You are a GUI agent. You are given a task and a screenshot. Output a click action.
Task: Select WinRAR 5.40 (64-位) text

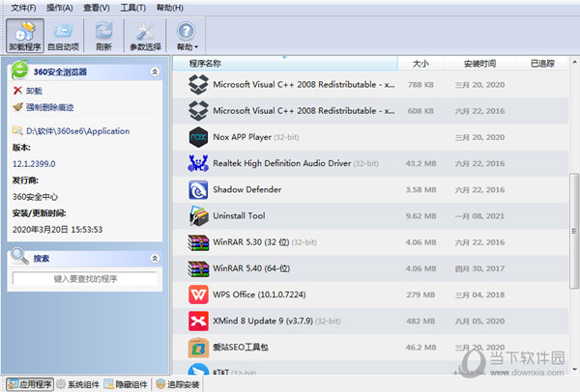coord(251,268)
